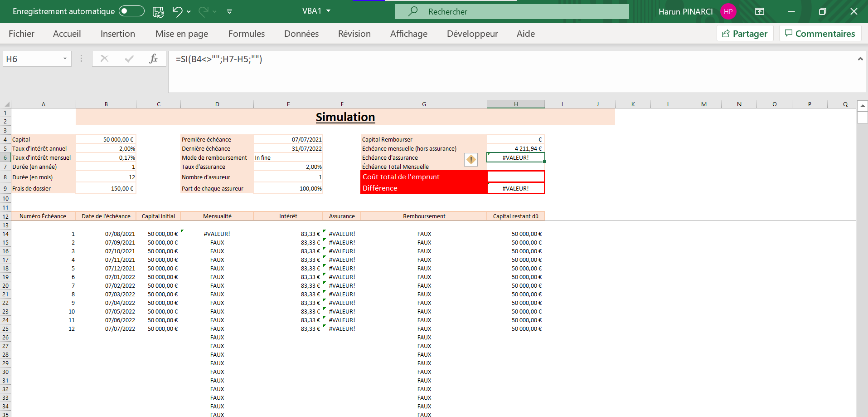Select the 4 211,94 € monthly payment cell
The height and width of the screenshot is (417, 868).
(516, 148)
